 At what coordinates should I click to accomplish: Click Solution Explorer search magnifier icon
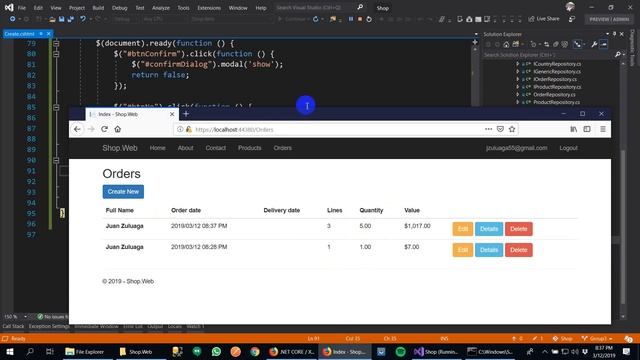coord(618,54)
